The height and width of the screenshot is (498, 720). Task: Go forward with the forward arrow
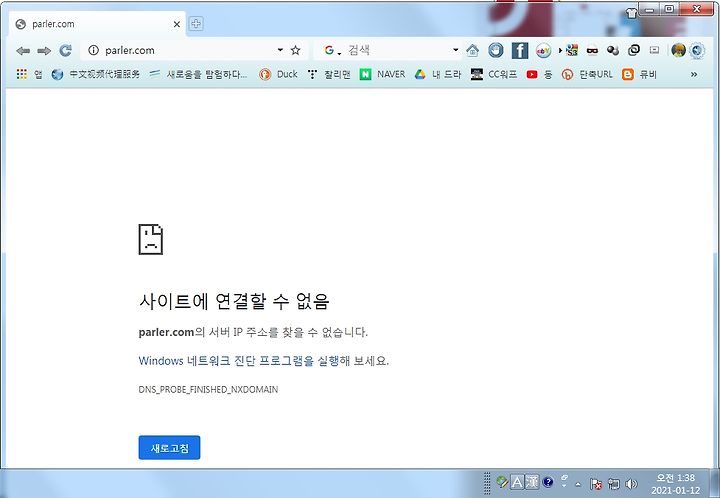click(x=44, y=50)
